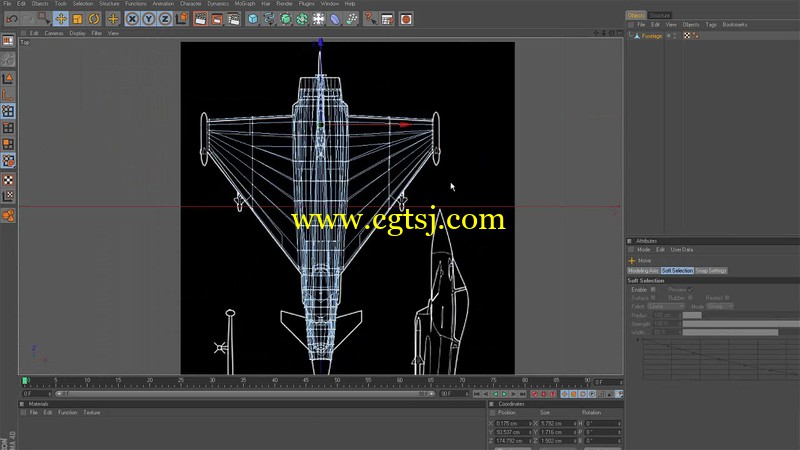
Task: Open the Selection menu
Action: [83, 4]
